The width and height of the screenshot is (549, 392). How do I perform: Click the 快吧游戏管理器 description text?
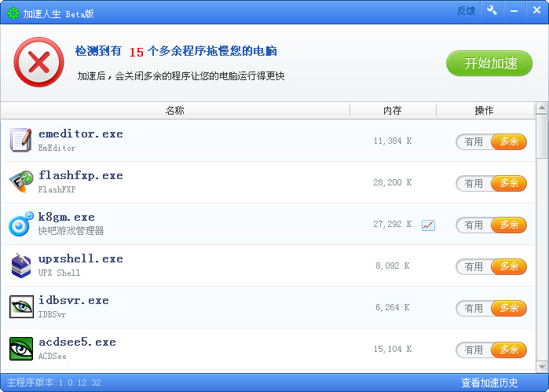[71, 231]
